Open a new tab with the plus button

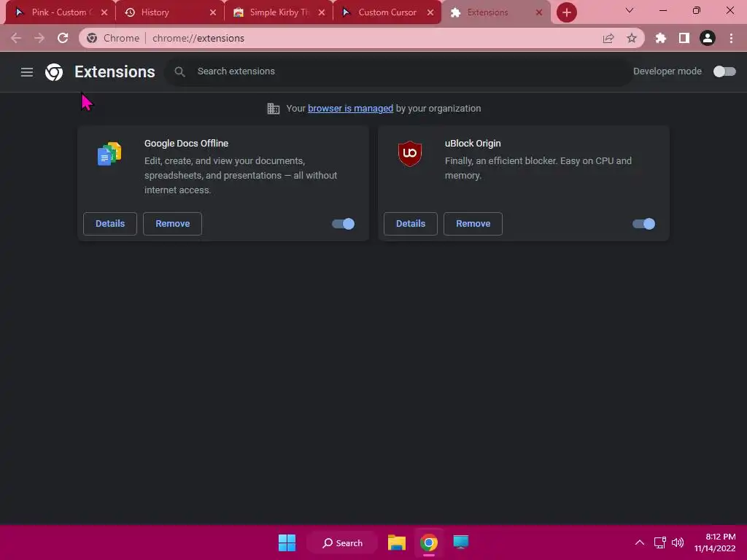click(x=566, y=12)
